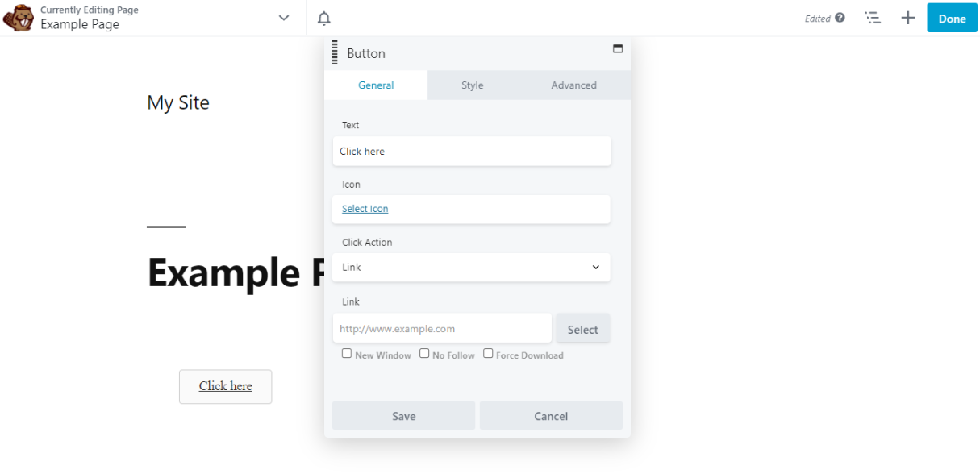
Task: Switch to the Style tab
Action: tap(472, 85)
